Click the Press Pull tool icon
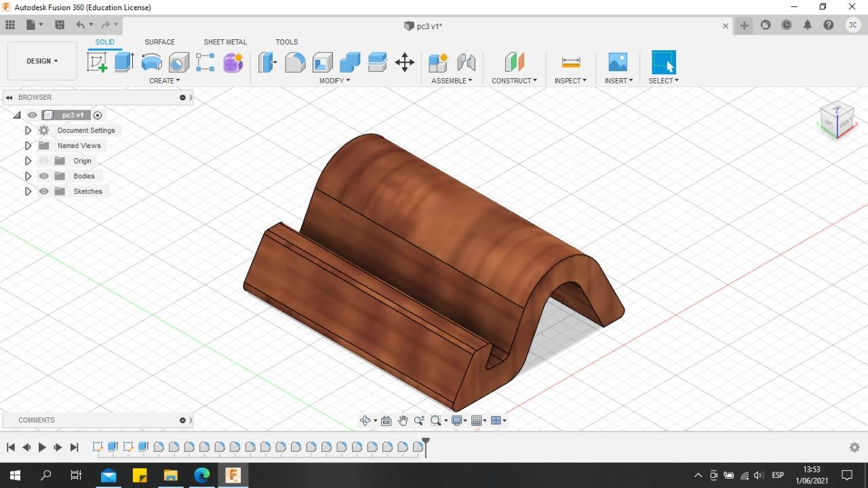 click(267, 62)
